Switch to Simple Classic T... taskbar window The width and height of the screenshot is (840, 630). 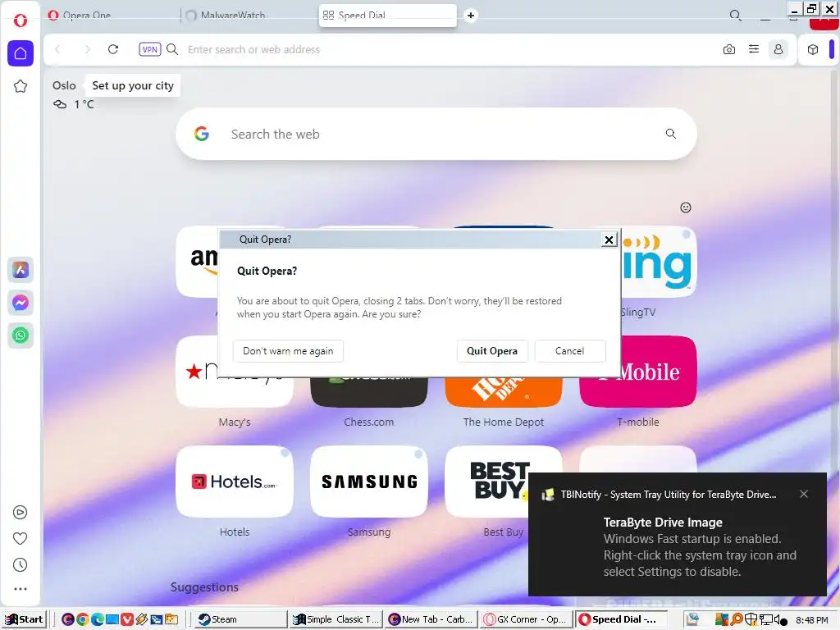click(337, 619)
